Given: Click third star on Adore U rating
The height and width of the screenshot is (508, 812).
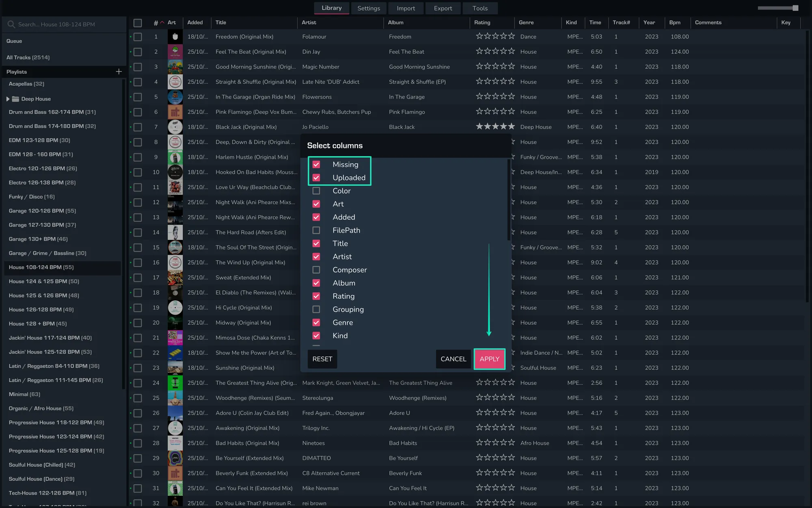Looking at the screenshot, I should click(x=495, y=412).
